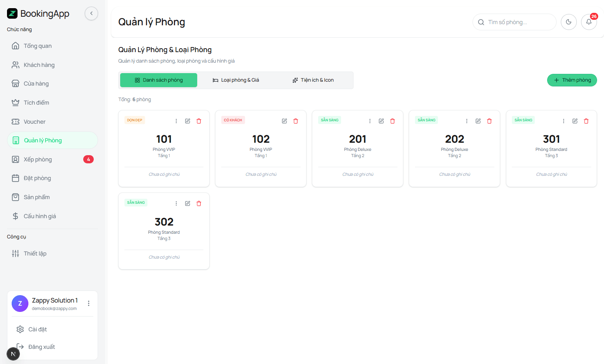Viewport: 604px width, 364px height.
Task: Click the edit icon on room 101
Action: tap(187, 121)
